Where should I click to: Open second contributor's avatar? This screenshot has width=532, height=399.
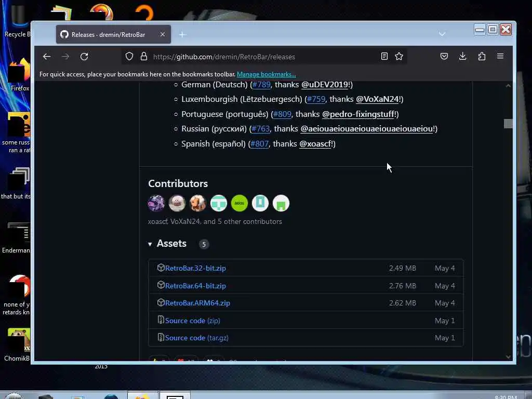pos(177,203)
